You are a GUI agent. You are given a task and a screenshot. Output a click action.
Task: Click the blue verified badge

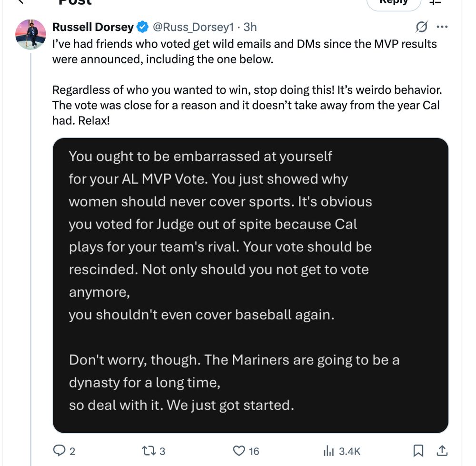coord(142,27)
